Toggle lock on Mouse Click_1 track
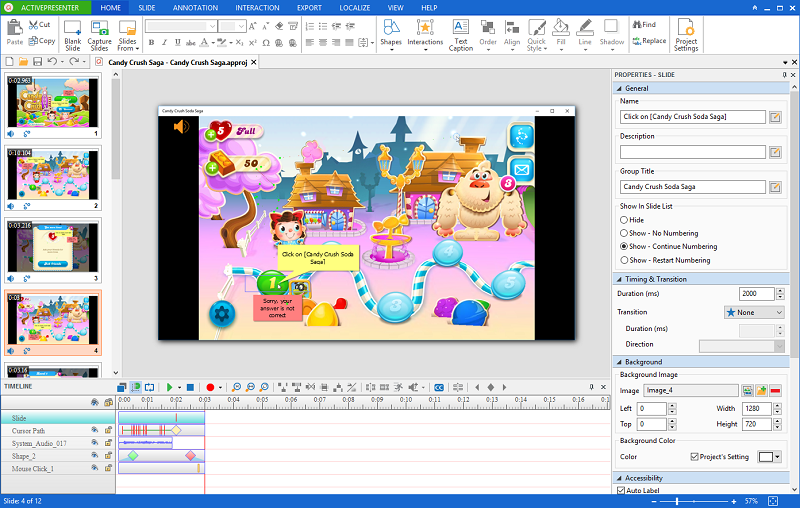The height and width of the screenshot is (508, 800). [x=108, y=468]
